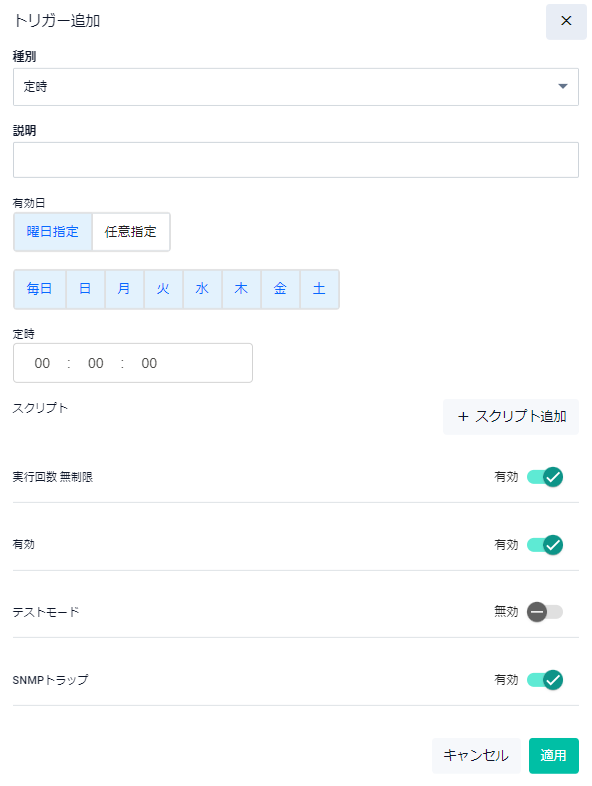Turn off the 有効 switch
Viewport: 592px width, 786px height.
coord(545,544)
